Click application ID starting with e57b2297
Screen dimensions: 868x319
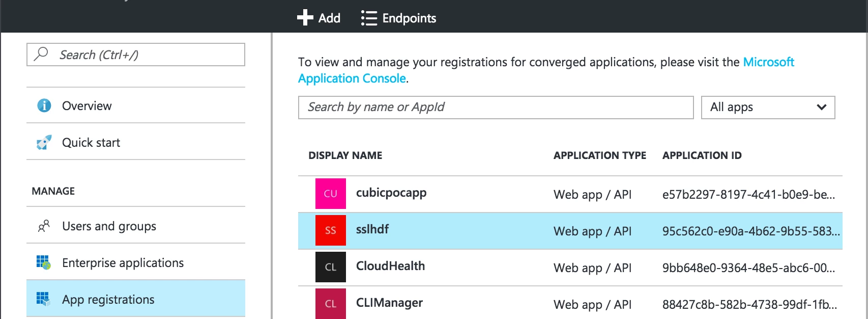[748, 195]
